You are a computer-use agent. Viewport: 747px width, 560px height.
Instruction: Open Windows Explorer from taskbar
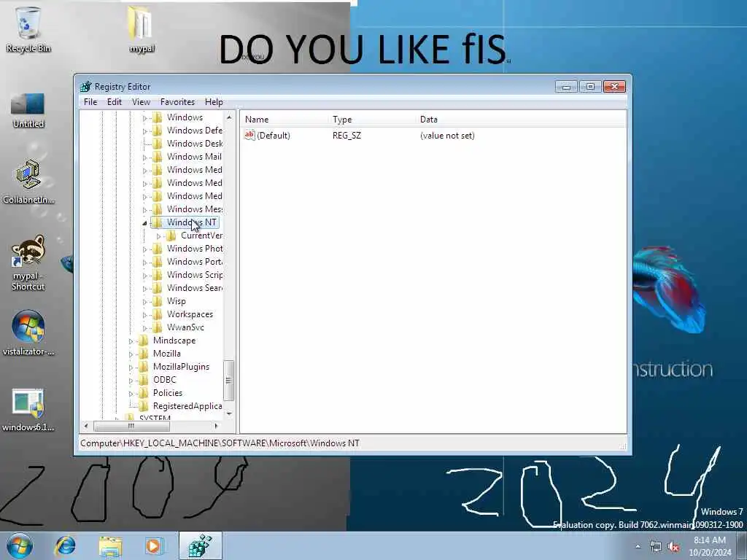pyautogui.click(x=111, y=545)
